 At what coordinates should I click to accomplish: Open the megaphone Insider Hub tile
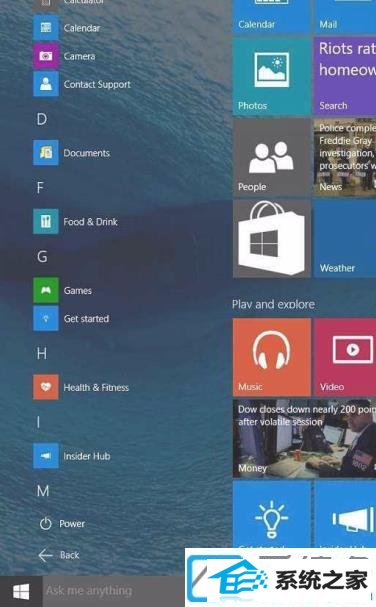click(x=345, y=514)
